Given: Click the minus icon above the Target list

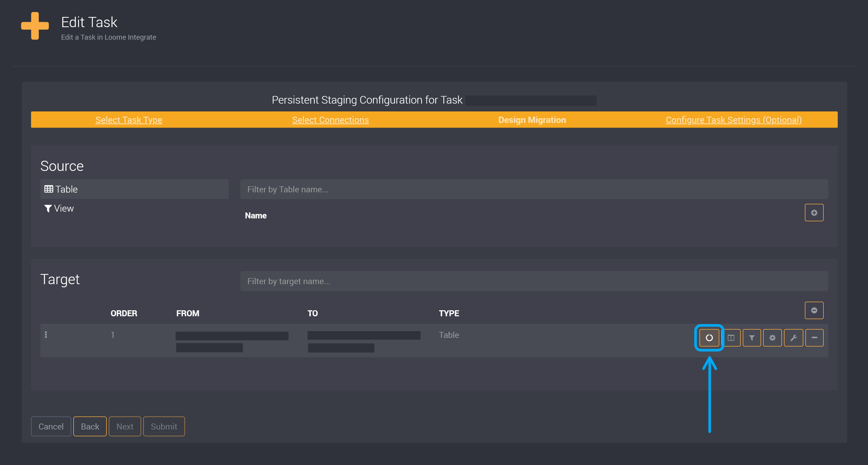Looking at the screenshot, I should click(814, 310).
